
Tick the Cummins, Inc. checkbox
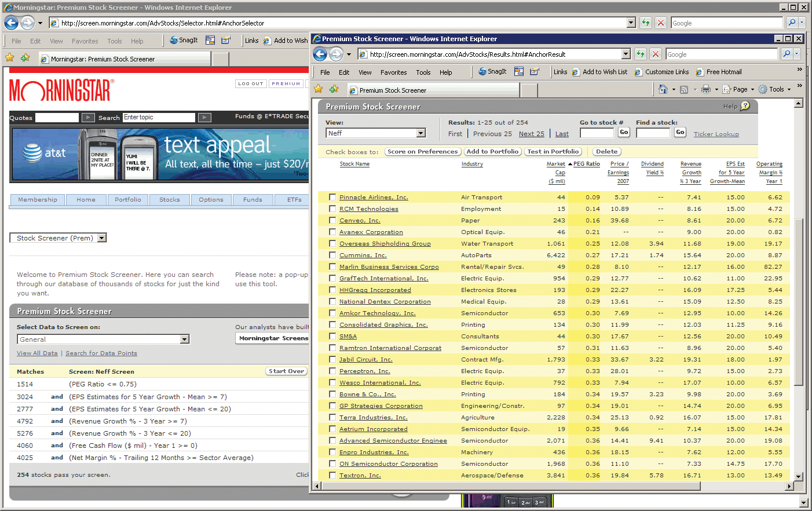332,255
